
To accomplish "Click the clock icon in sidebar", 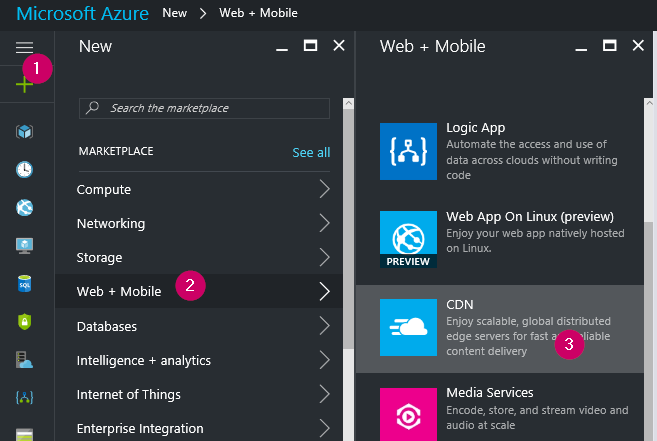I will 24,169.
